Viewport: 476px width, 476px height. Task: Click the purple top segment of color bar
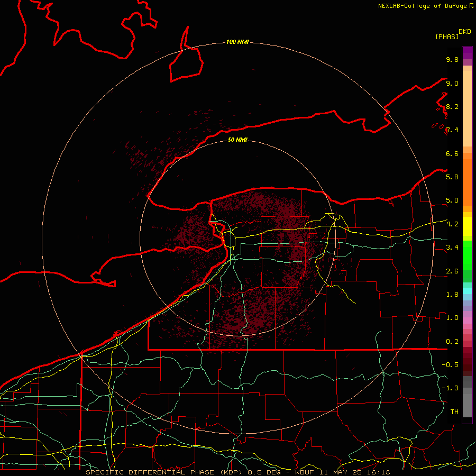(467, 53)
